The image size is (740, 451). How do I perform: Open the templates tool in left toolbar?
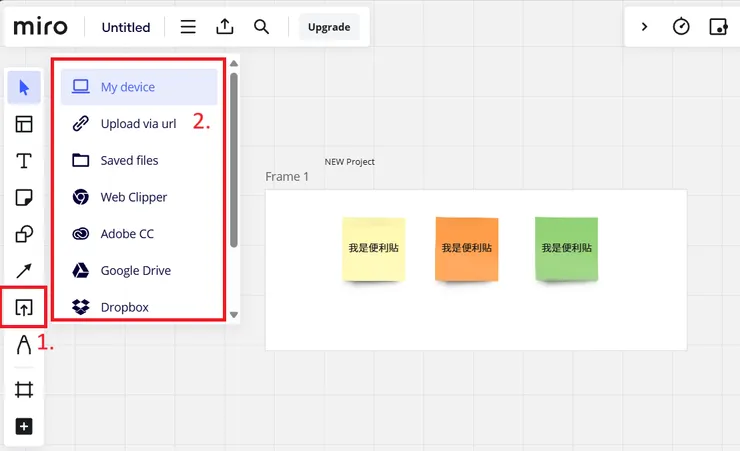(24, 124)
